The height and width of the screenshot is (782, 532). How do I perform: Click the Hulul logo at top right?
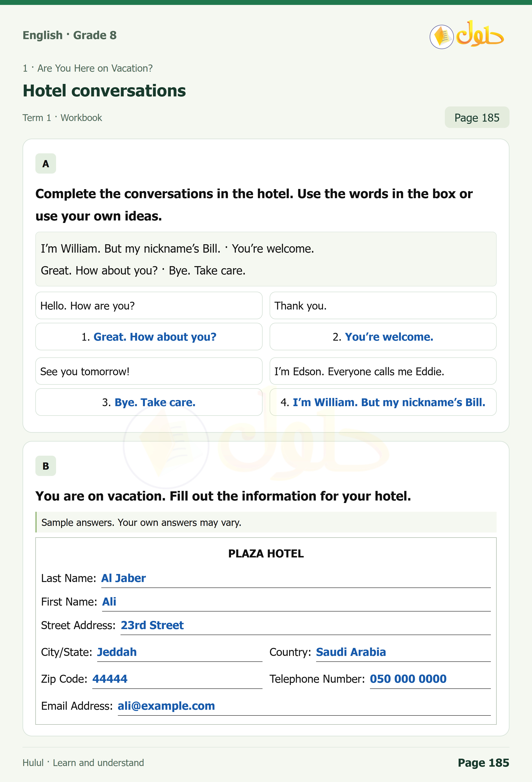coord(467,35)
